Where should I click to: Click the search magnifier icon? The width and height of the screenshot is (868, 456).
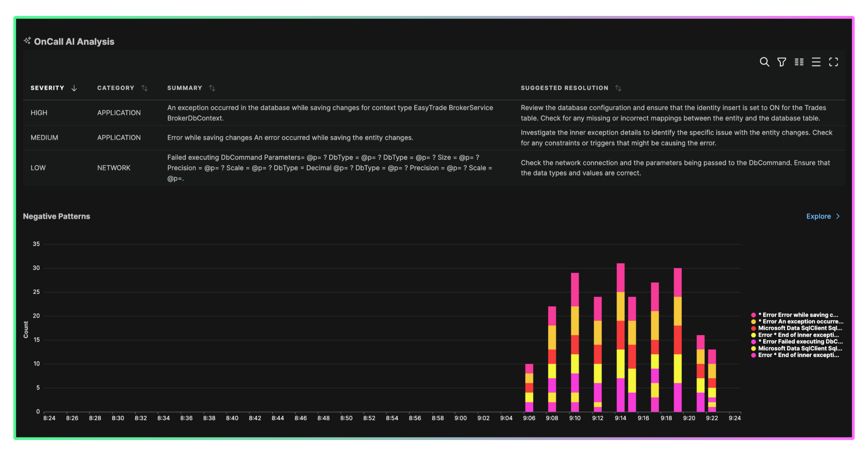pos(764,62)
